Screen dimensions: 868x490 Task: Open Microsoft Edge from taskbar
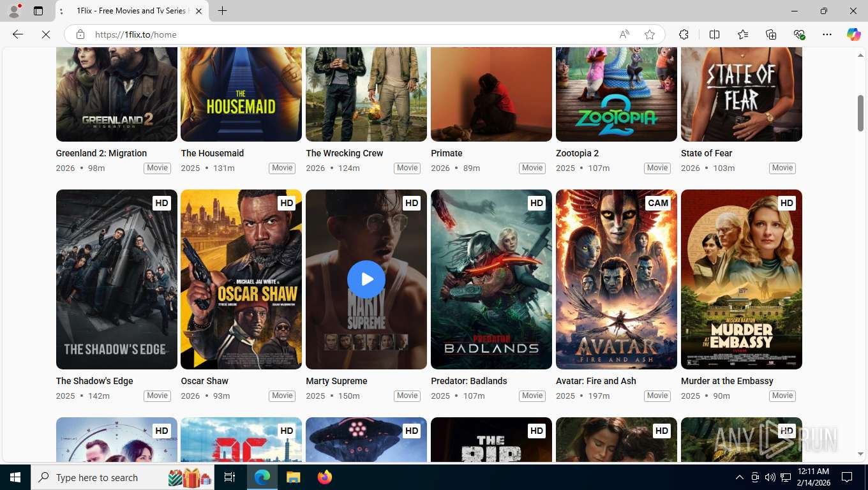(x=262, y=477)
